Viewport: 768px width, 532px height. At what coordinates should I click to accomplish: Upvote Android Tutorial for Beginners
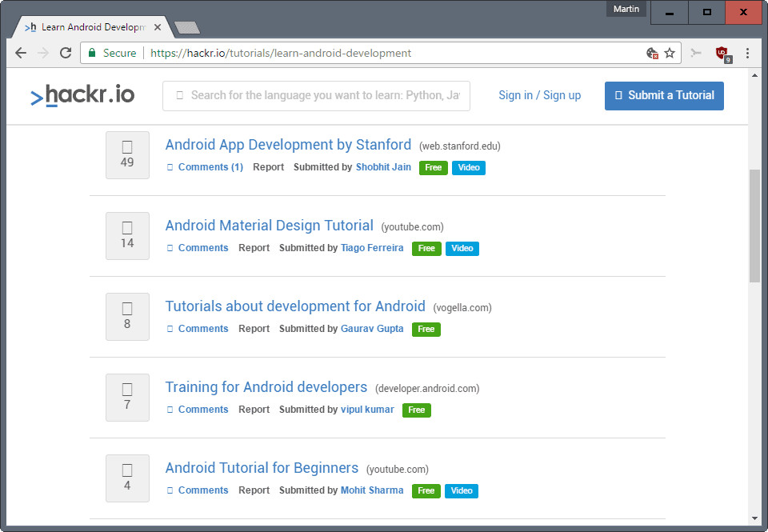click(127, 470)
